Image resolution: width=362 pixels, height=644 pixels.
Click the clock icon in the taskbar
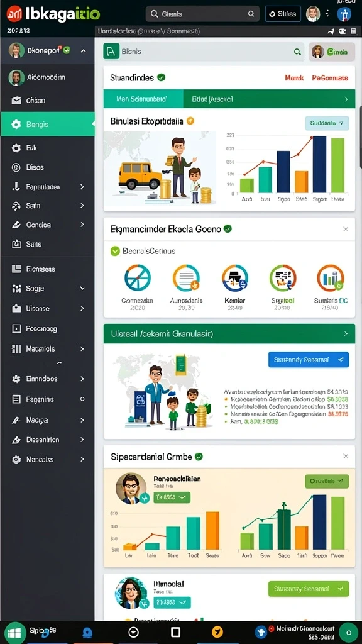tap(133, 632)
